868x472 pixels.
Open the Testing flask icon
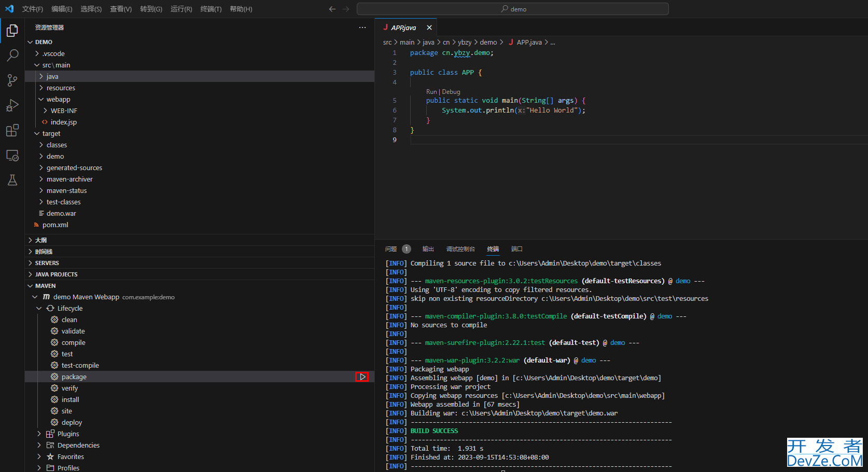12,180
